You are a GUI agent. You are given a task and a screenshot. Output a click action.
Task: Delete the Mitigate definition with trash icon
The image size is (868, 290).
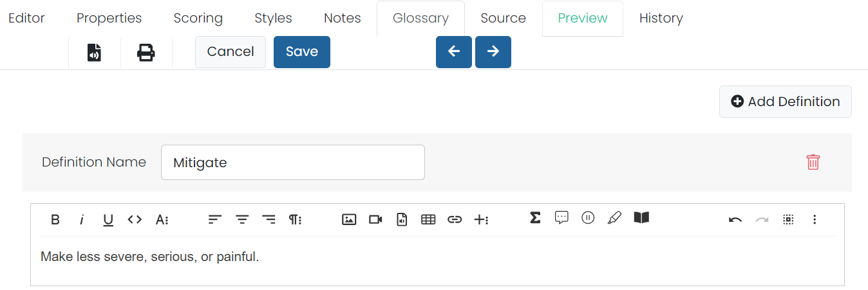click(x=813, y=162)
